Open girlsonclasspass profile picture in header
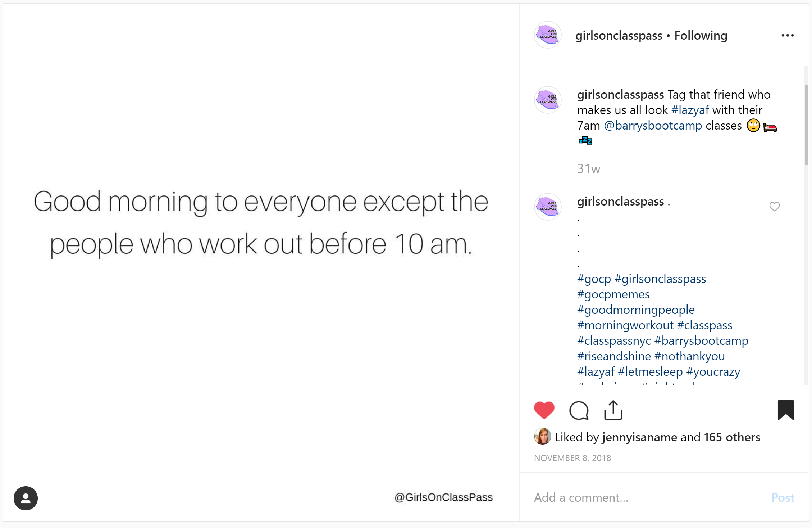This screenshot has width=812, height=528. tap(548, 35)
